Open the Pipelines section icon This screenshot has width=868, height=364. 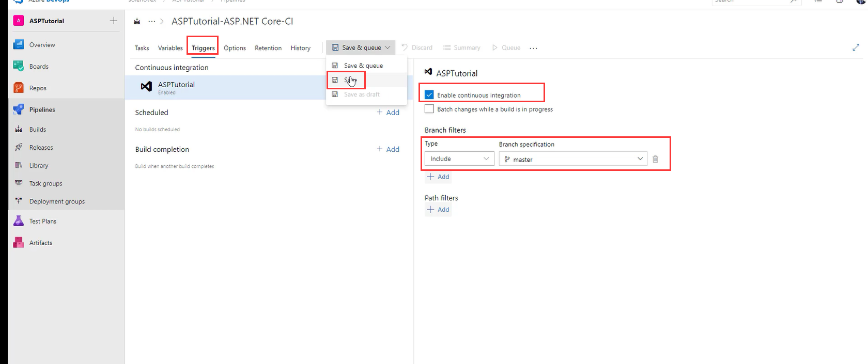click(19, 109)
